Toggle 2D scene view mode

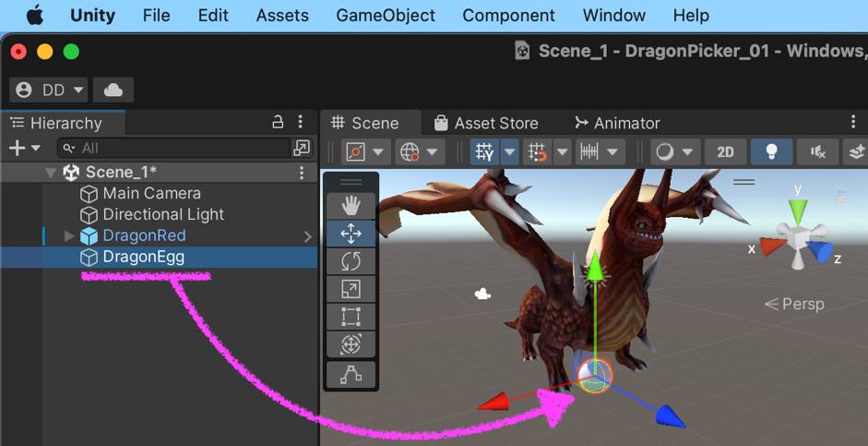click(x=725, y=152)
